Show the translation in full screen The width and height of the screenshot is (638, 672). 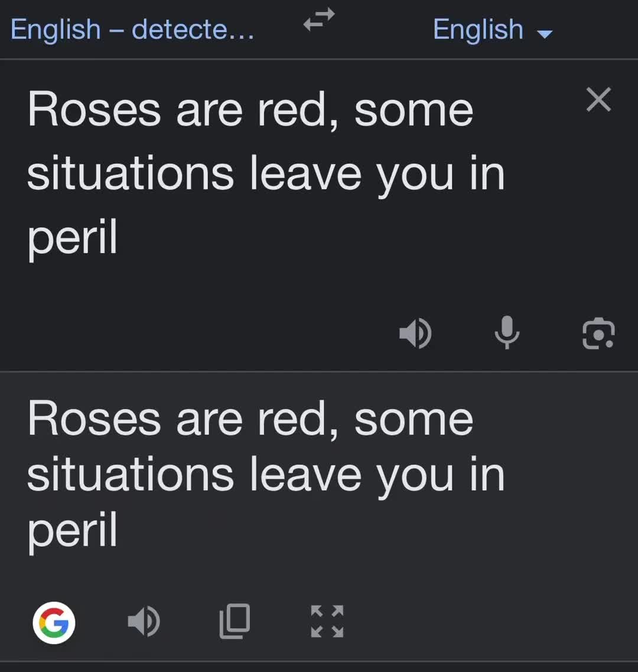[327, 621]
